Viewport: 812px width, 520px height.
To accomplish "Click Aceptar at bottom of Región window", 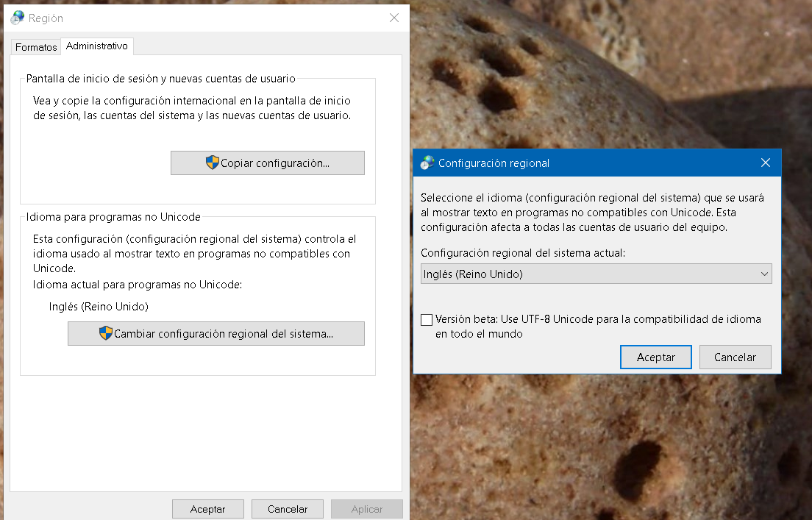I will [208, 509].
